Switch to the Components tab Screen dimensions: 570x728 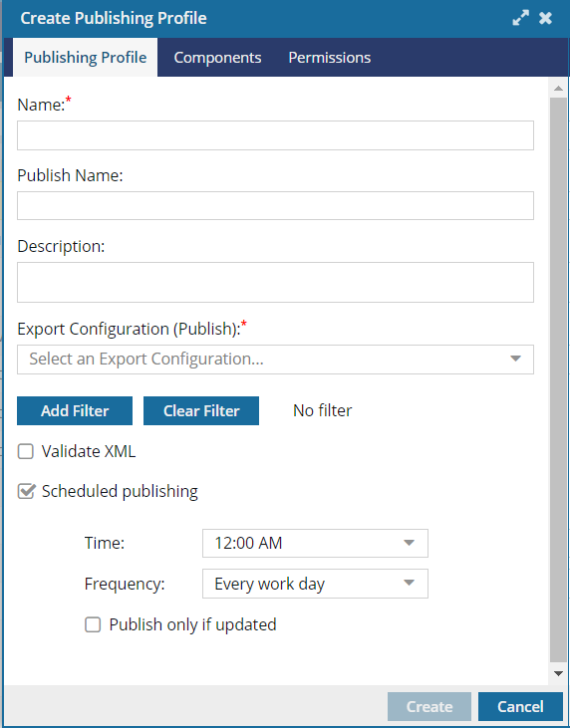coord(217,58)
